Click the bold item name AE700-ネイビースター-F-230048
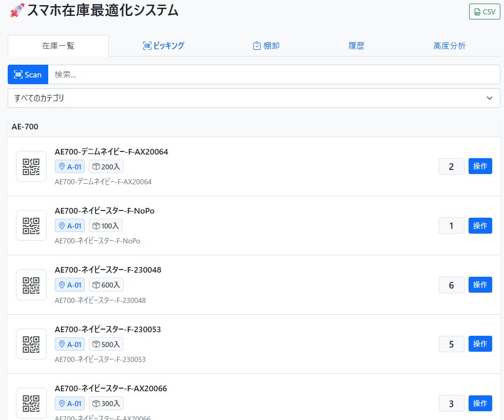This screenshot has width=504, height=420. click(108, 270)
